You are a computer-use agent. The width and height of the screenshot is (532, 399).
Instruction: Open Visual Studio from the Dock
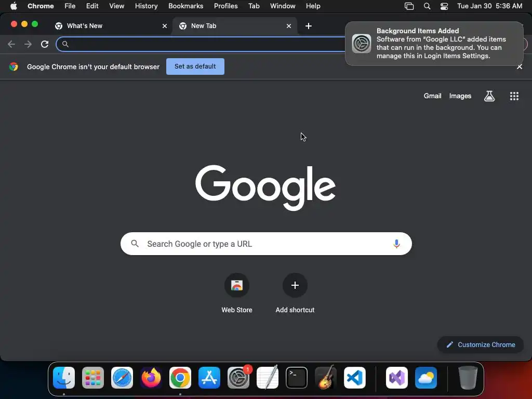coord(397,378)
